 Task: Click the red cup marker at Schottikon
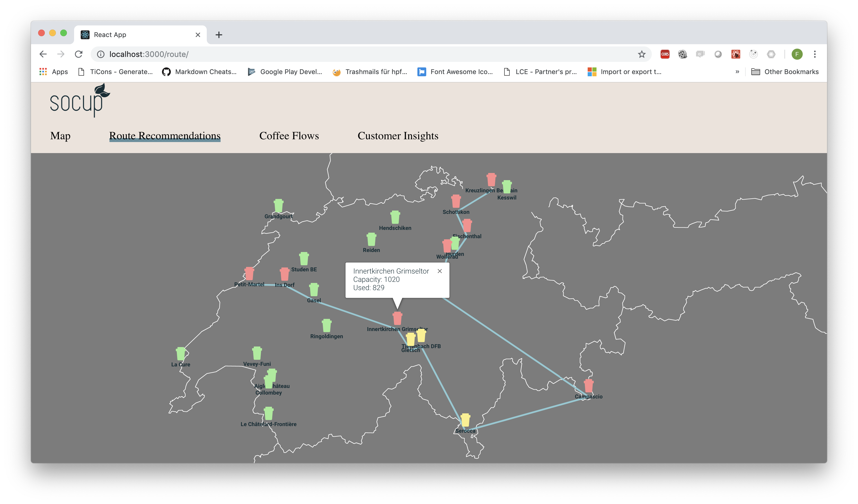(x=456, y=201)
